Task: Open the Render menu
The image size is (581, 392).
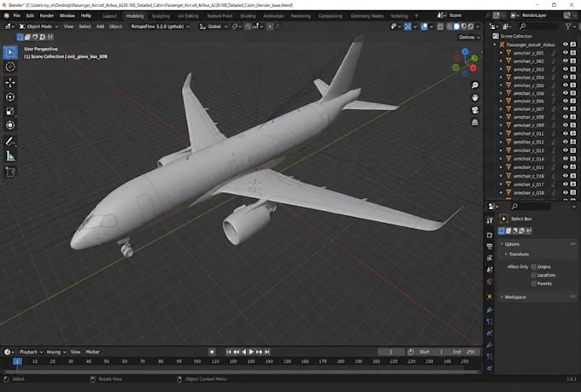Action: click(47, 15)
